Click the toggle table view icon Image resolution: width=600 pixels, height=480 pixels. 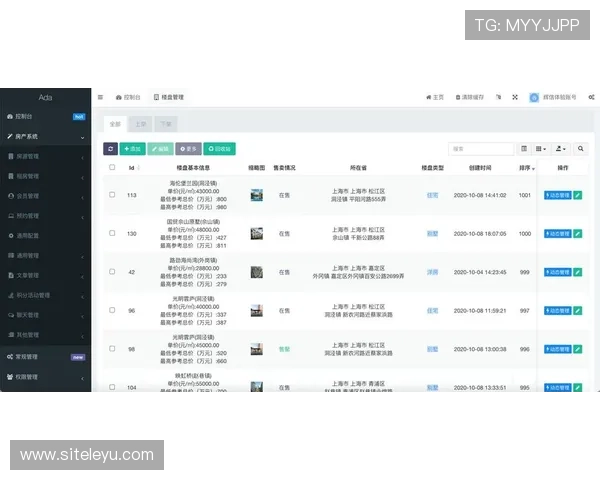tap(524, 148)
